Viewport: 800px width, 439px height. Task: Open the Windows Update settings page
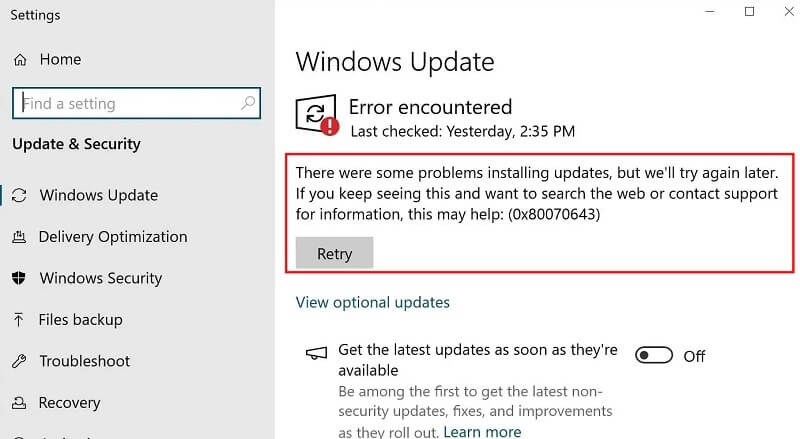[98, 195]
